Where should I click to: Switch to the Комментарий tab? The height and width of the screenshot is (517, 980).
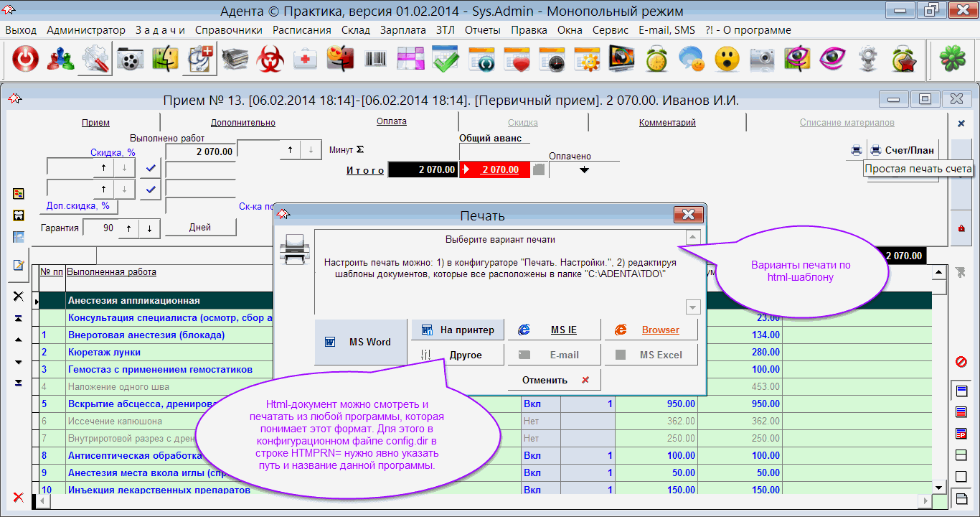click(667, 123)
